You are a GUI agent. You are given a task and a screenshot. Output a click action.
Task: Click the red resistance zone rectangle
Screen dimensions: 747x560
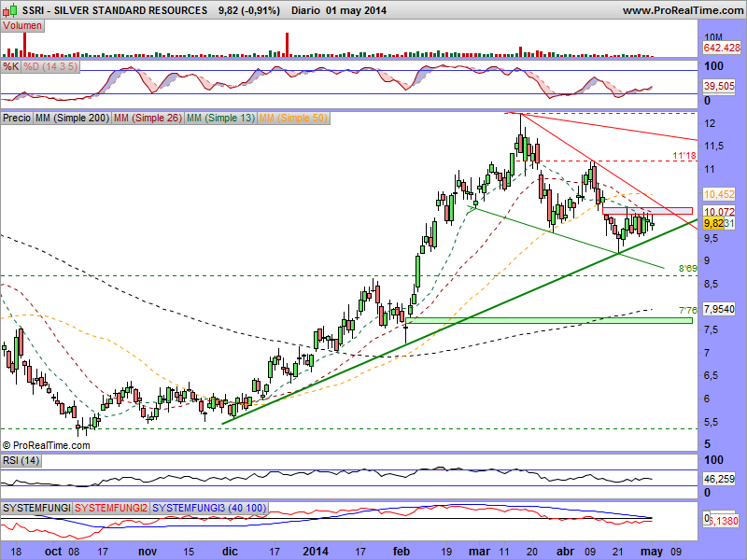point(647,211)
